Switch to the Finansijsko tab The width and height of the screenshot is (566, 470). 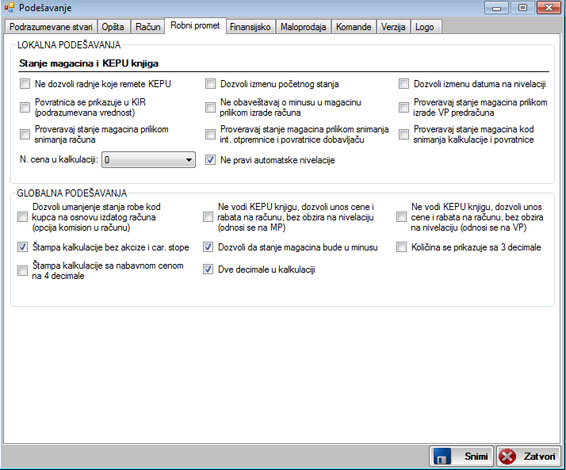pos(250,27)
